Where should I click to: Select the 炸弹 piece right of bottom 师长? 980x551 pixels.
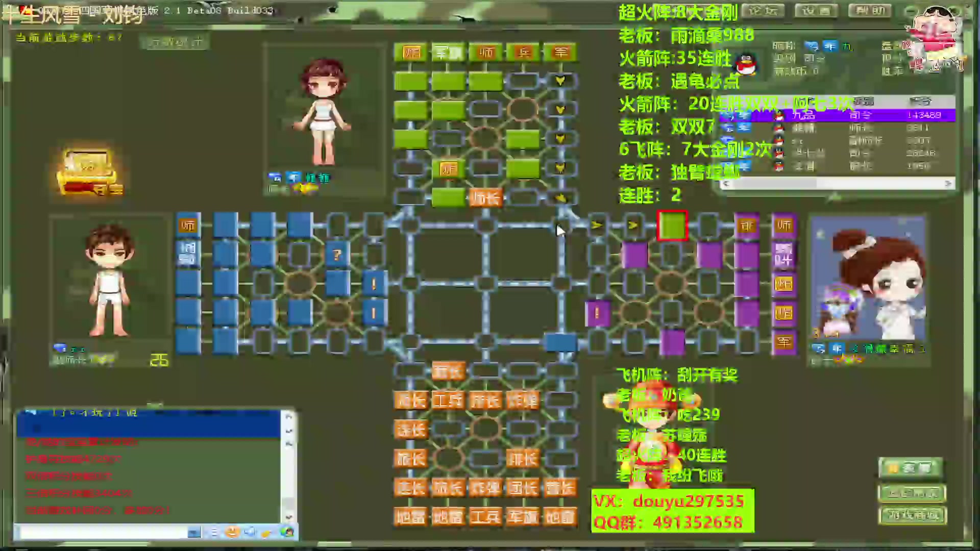(x=523, y=400)
